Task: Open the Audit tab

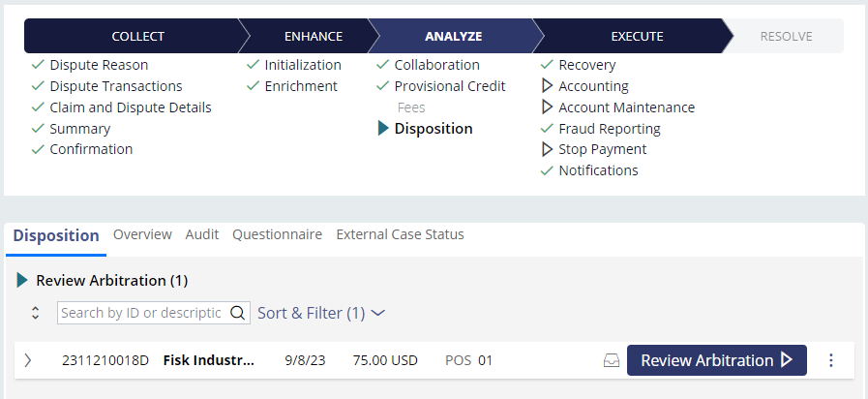Action: 202,234
